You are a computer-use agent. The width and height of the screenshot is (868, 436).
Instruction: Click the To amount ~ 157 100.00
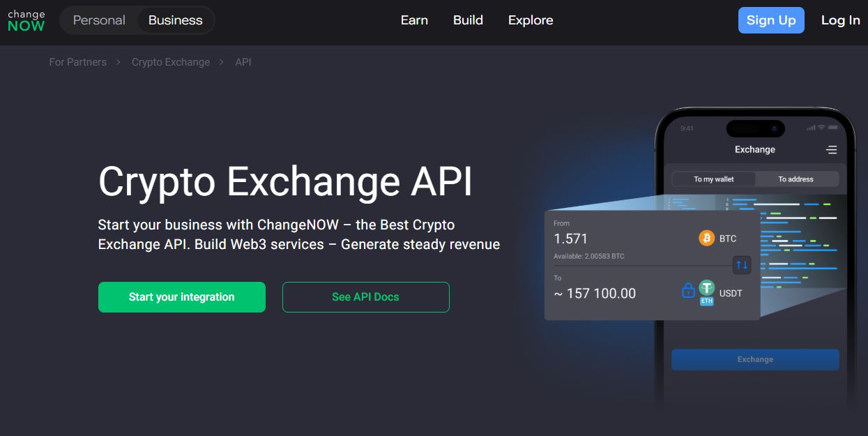595,294
